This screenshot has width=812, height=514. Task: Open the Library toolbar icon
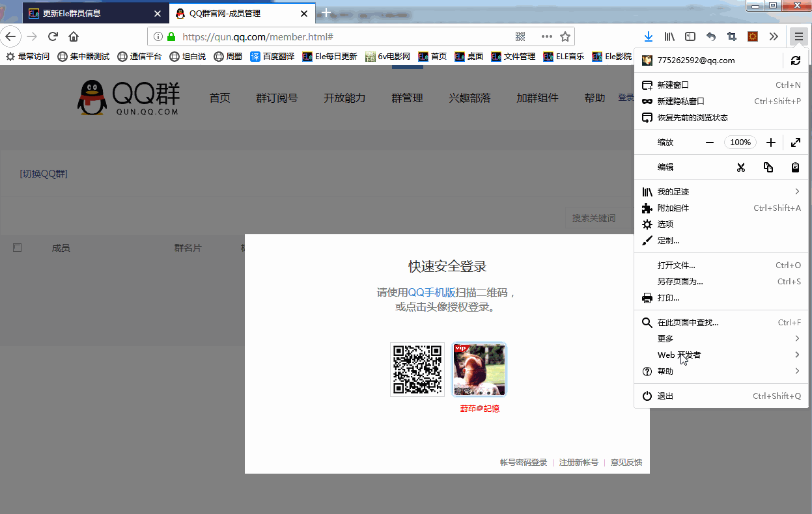coord(669,36)
